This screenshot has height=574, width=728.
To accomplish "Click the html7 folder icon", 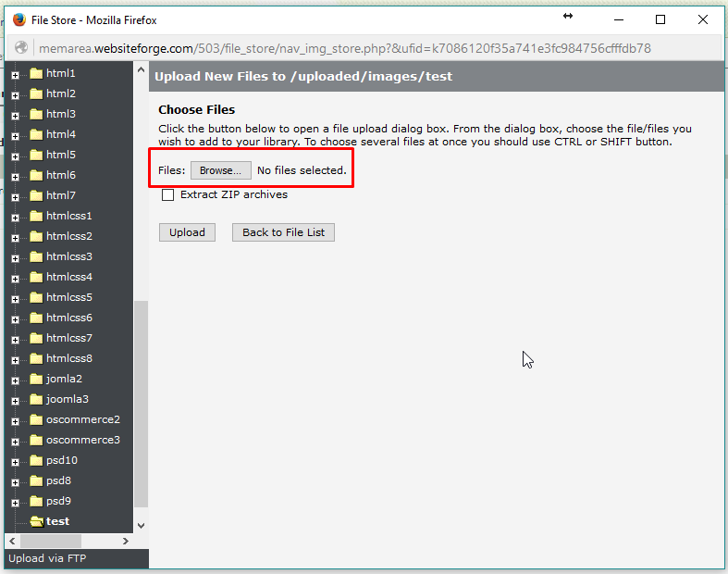I will (x=36, y=195).
